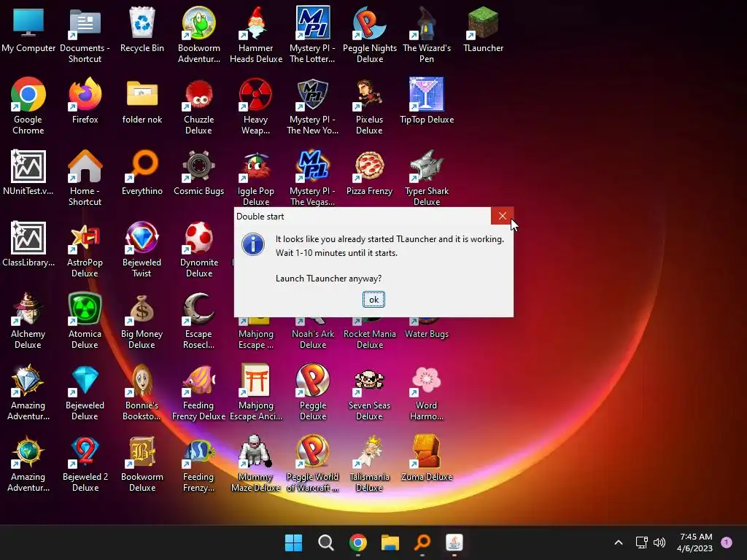The image size is (747, 560).
Task: Select Cosmic Bugs shortcut
Action: (199, 172)
